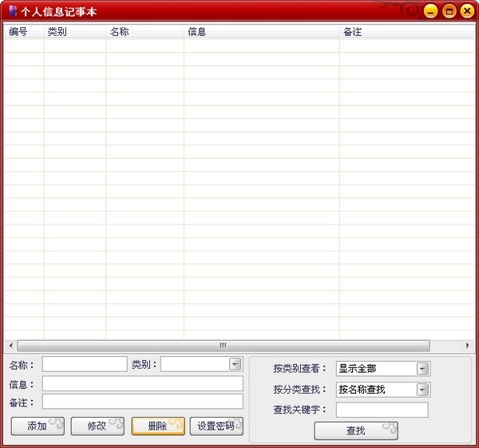Focus the 查找关键字 input field

click(382, 410)
